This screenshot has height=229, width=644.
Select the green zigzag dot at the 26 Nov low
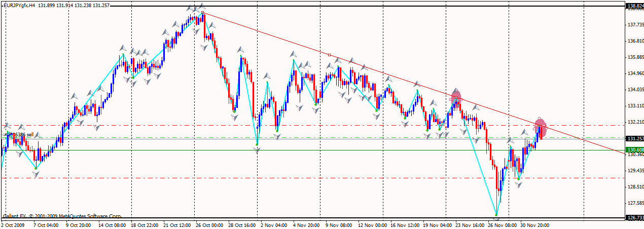[496, 214]
